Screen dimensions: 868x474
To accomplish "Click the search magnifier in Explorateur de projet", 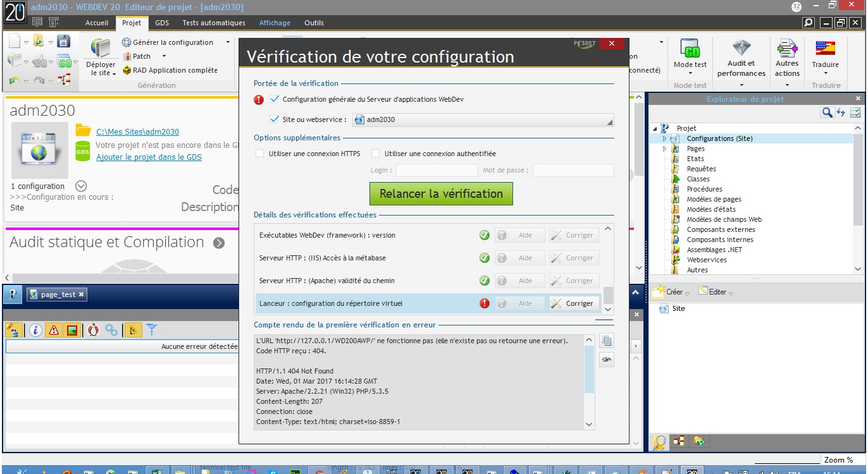I will 827,112.
